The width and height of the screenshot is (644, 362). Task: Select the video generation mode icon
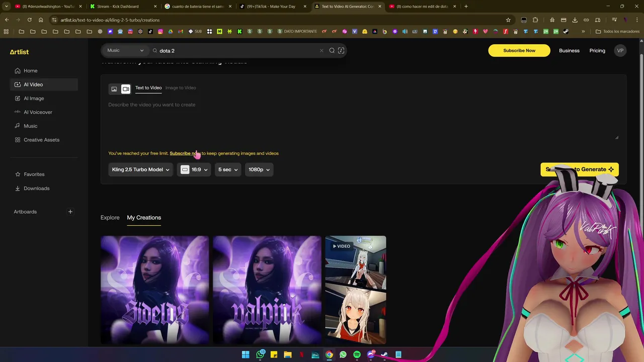[x=126, y=89]
